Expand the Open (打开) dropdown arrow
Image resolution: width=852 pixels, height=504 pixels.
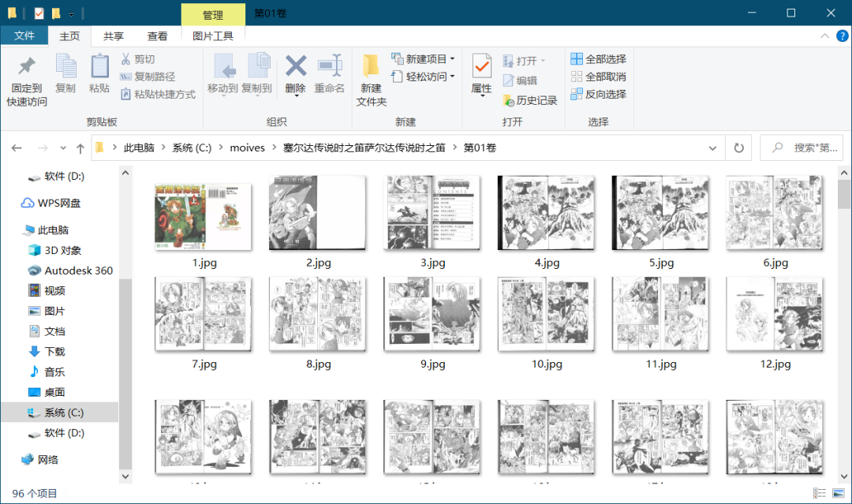543,60
